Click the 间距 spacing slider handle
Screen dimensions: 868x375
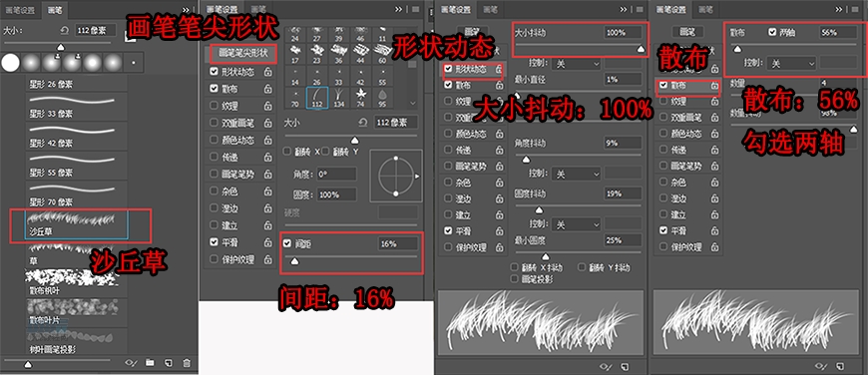[294, 261]
